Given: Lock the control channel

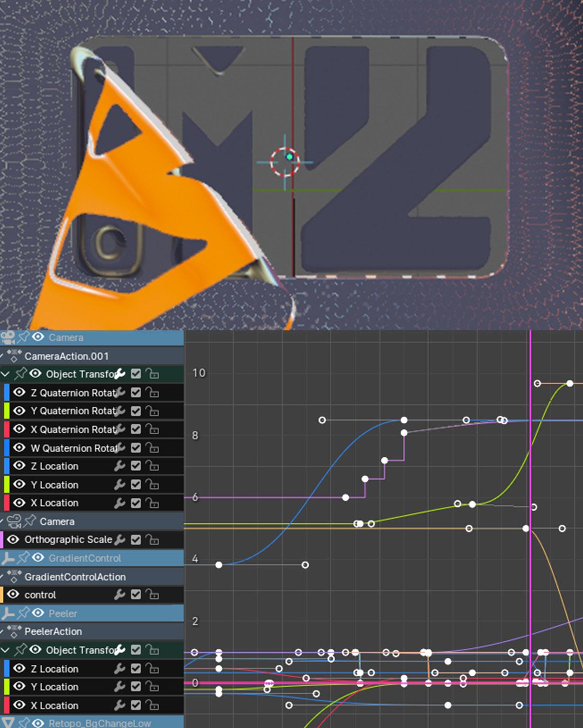Looking at the screenshot, I should [152, 594].
